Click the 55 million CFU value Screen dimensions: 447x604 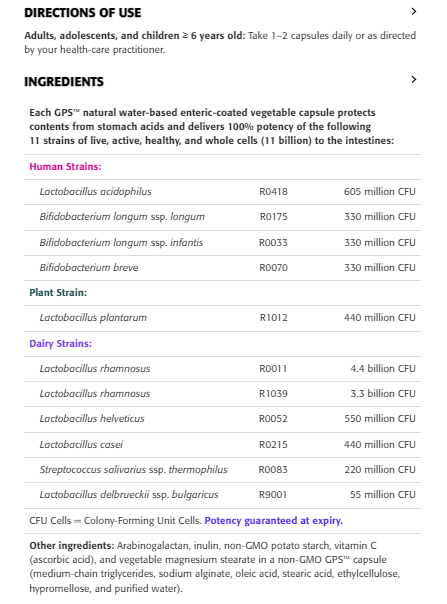click(382, 495)
